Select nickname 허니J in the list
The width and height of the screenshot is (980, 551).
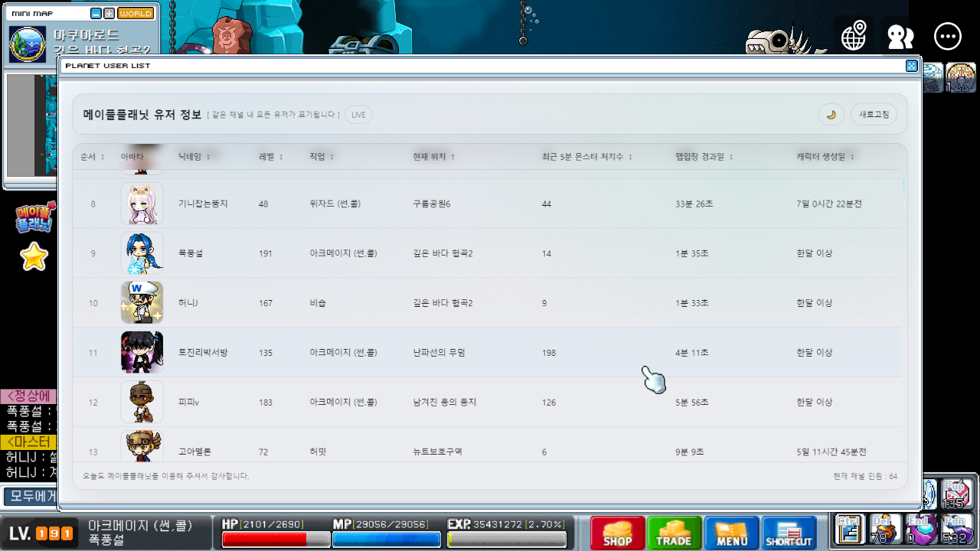(x=188, y=303)
